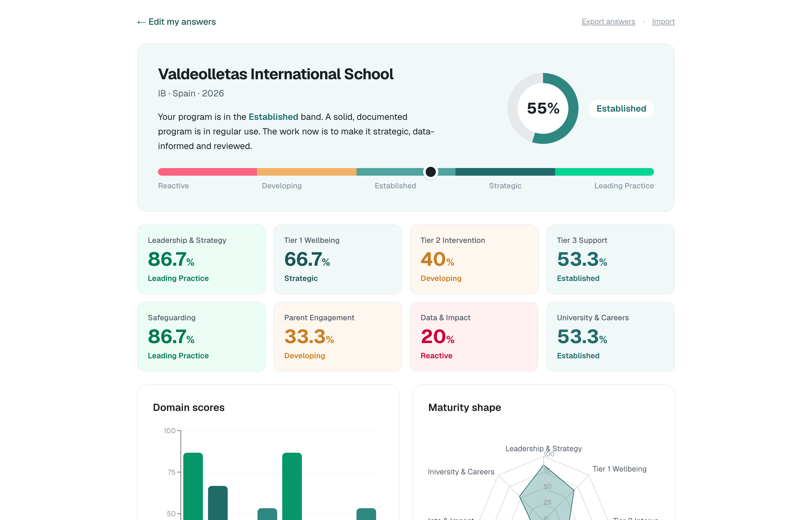
Task: Click the Reactive label under the bar
Action: click(x=173, y=186)
